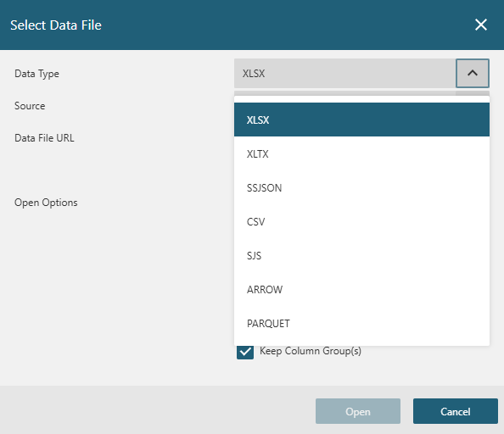This screenshot has height=434, width=504.
Task: Pick PARQUET from the dropdown list
Action: coord(361,324)
